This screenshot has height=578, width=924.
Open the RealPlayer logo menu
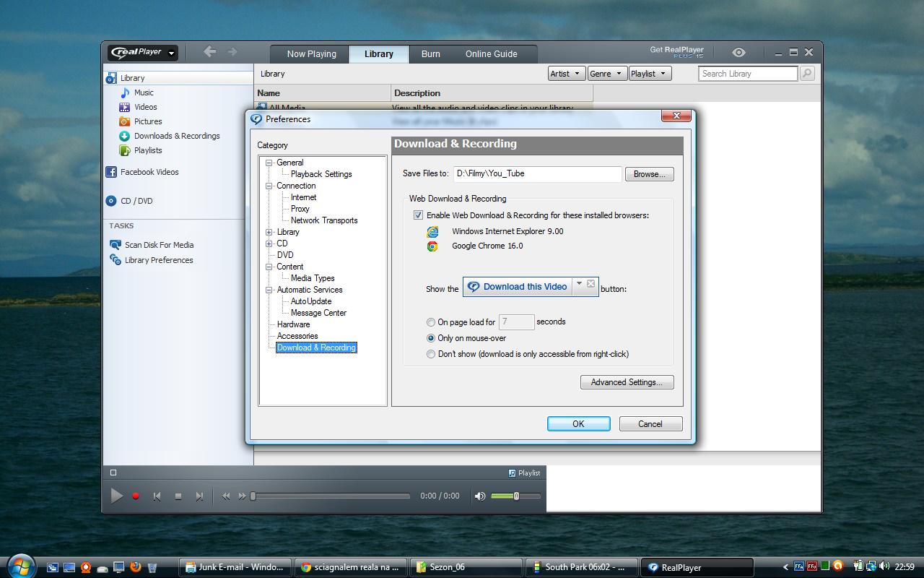coord(143,52)
